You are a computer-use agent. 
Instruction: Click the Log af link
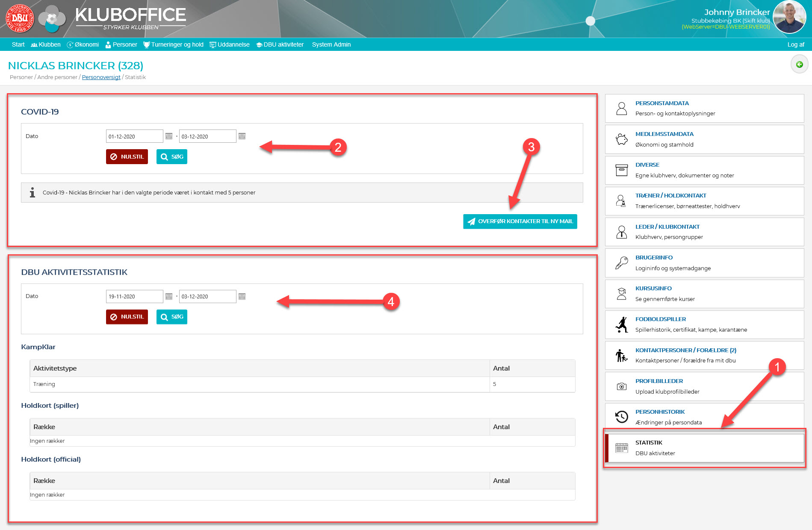[x=795, y=44]
